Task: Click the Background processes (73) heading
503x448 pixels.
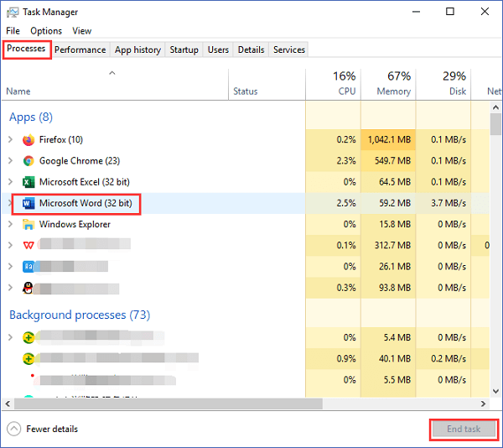Action: pos(80,315)
